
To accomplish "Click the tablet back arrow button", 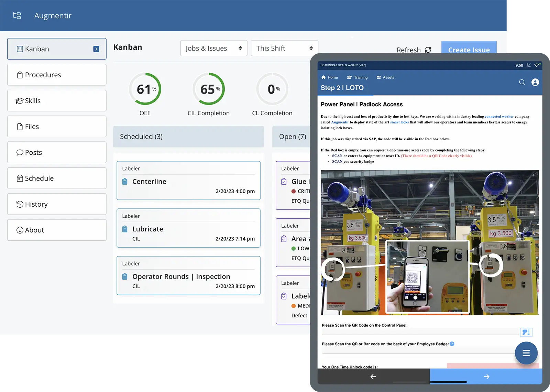I will (373, 377).
